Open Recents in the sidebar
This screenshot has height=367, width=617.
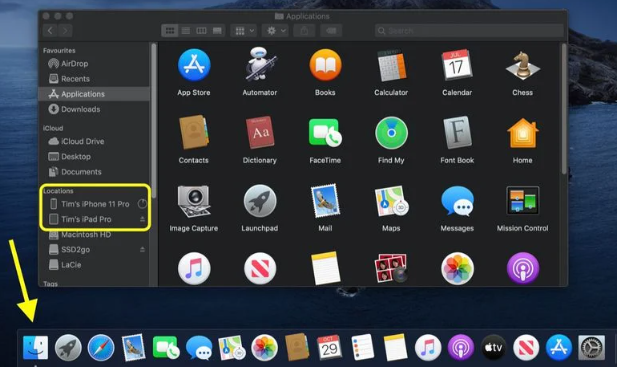click(x=94, y=79)
